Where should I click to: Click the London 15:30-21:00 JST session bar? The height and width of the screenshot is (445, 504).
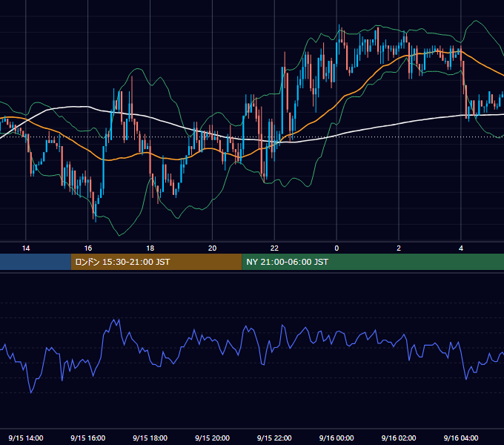tap(156, 262)
